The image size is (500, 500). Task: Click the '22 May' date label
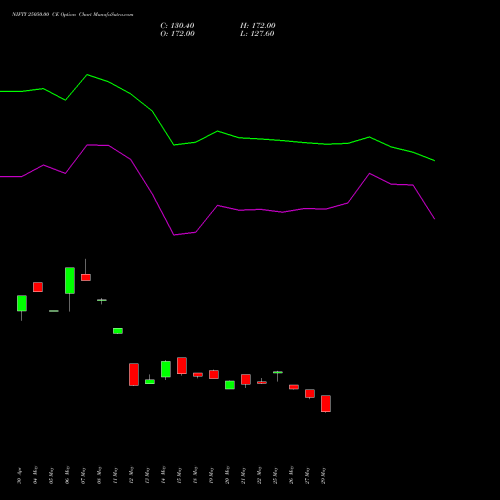click(x=260, y=475)
